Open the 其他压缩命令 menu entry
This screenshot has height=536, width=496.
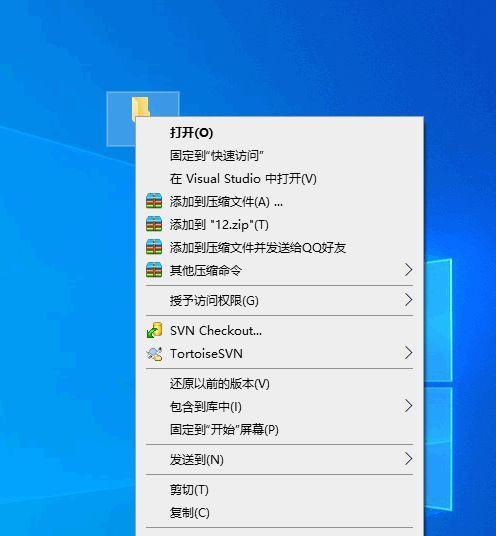coord(279,270)
